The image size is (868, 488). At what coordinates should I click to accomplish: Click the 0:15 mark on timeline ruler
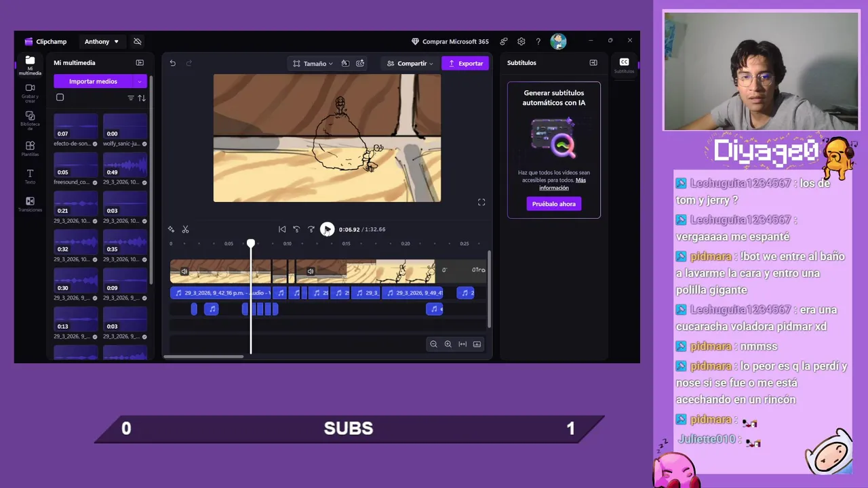346,243
